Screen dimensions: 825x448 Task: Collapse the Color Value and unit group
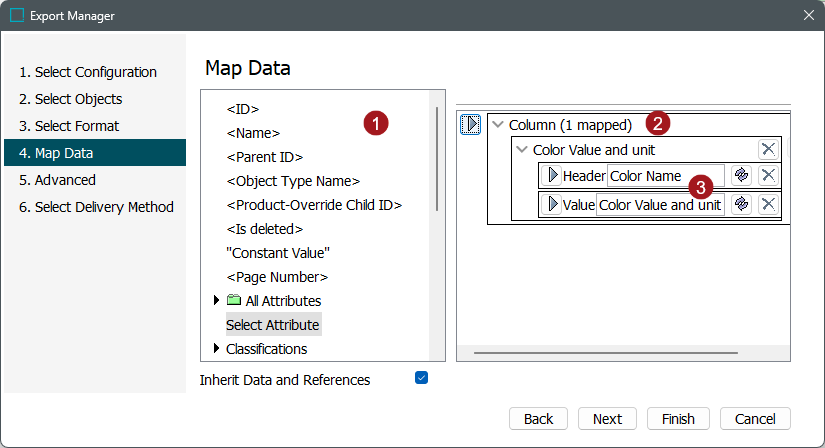click(521, 150)
